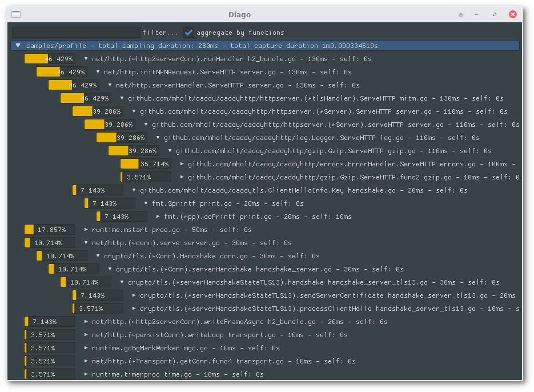Expand the fmt.(*pp).doPrintf node

coord(158,217)
